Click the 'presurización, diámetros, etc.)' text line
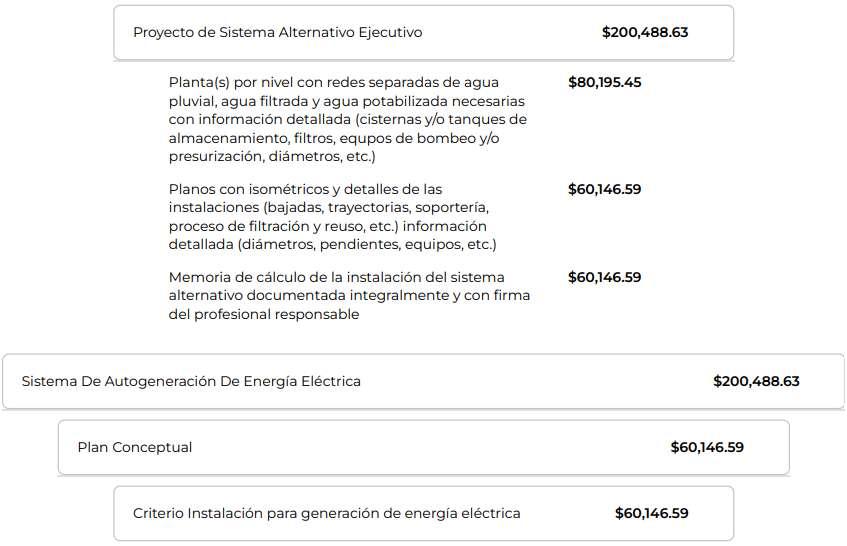This screenshot has height=546, width=847. click(272, 157)
